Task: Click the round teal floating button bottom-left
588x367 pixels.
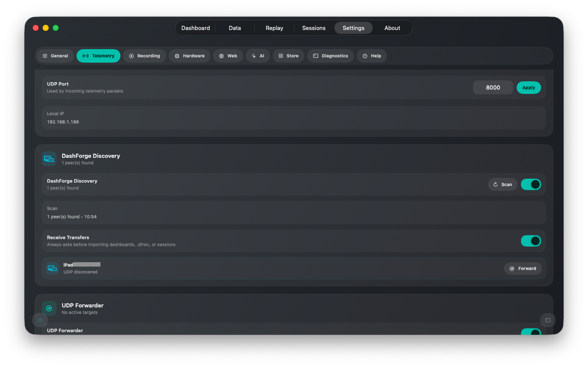Action: point(40,320)
